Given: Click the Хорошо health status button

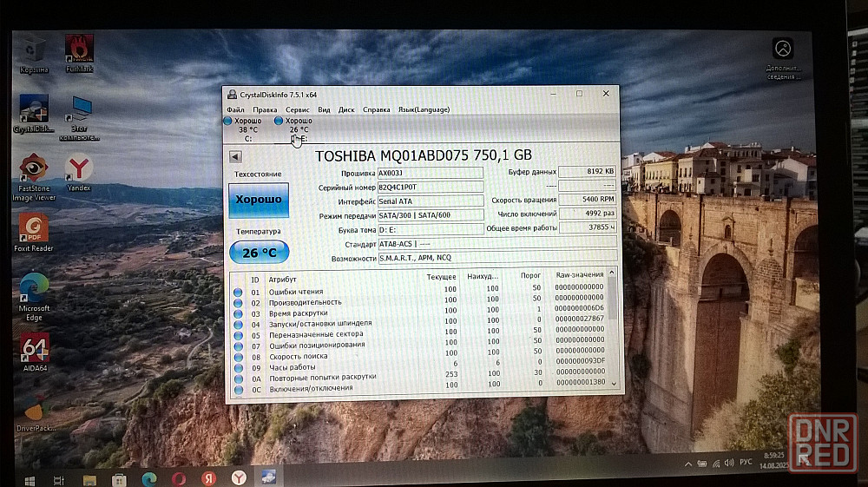Looking at the screenshot, I should pyautogui.click(x=259, y=200).
